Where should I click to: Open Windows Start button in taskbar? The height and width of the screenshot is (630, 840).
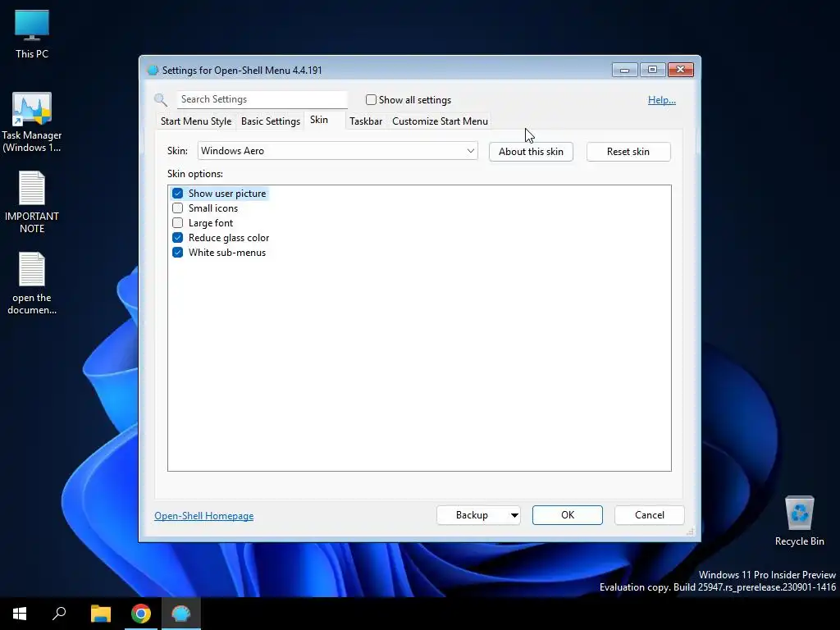20,614
